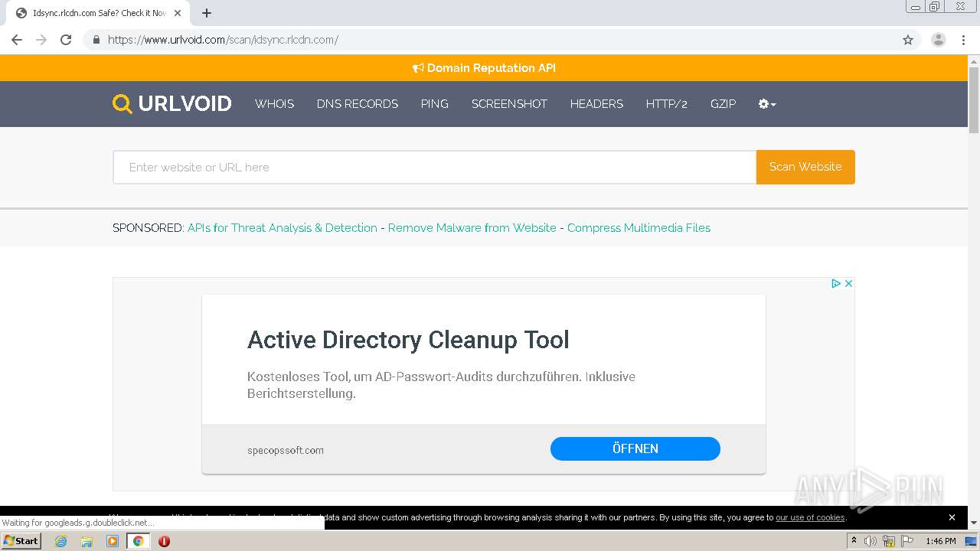Dismiss the cookie notice bar

(x=952, y=517)
